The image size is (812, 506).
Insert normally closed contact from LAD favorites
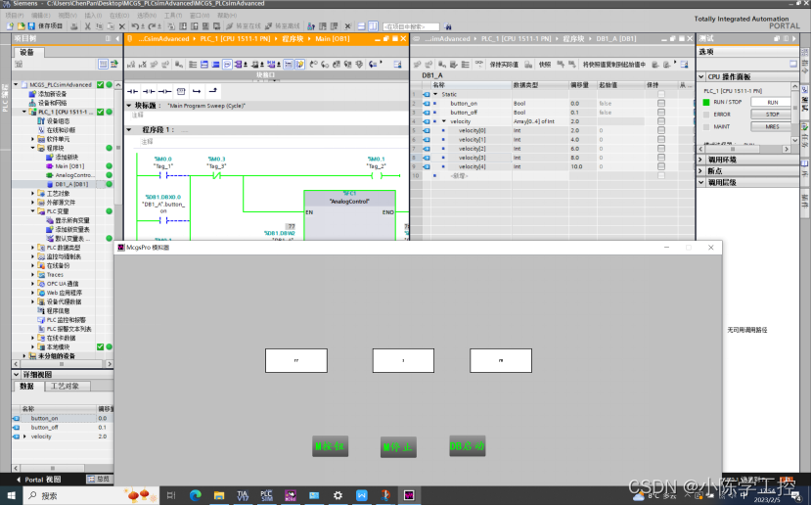click(x=149, y=91)
